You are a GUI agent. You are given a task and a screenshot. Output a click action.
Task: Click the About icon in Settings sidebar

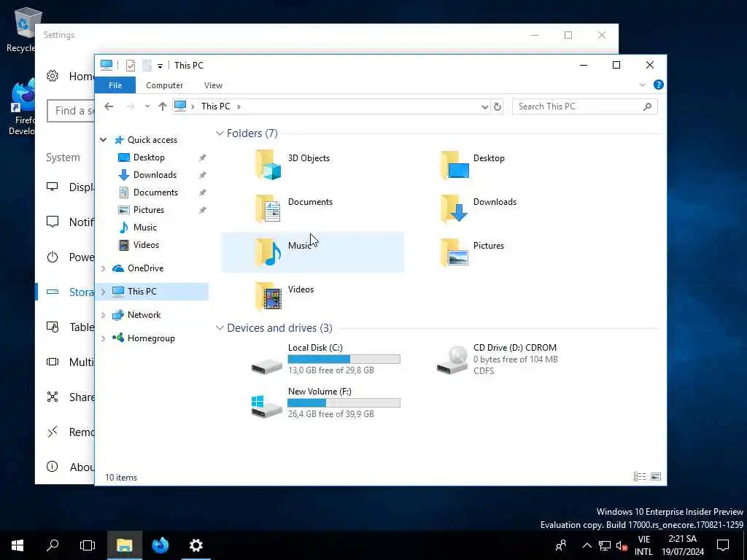coord(53,467)
